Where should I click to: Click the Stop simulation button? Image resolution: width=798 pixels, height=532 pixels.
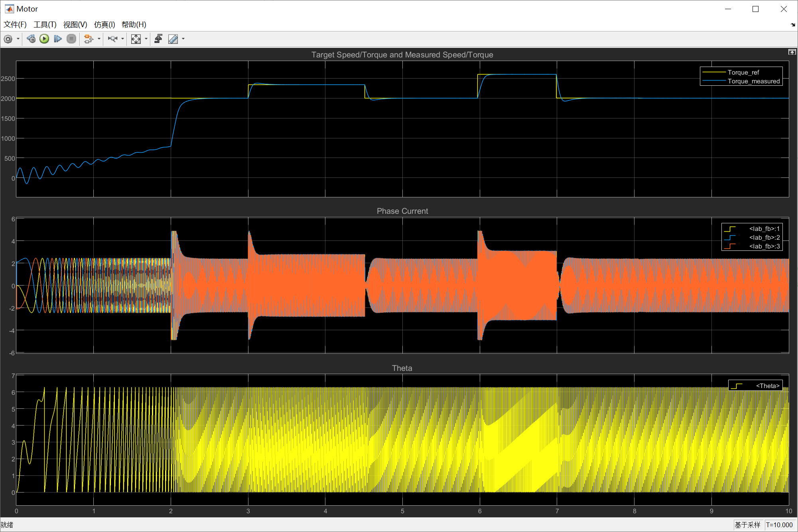point(71,39)
